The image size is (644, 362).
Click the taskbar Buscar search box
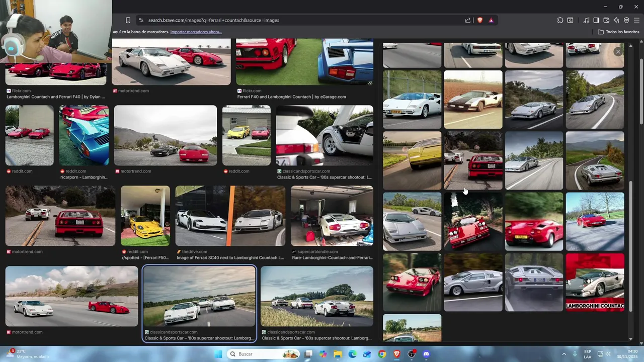[x=263, y=354]
